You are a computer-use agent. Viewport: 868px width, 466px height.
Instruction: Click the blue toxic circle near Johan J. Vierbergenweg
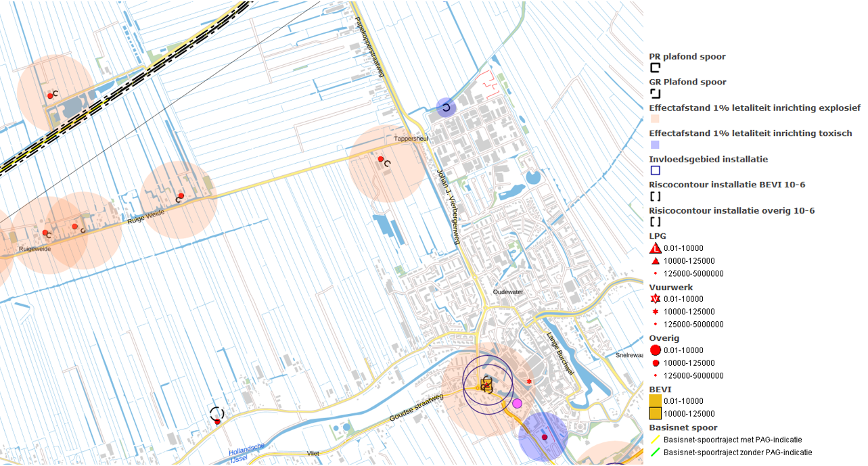(446, 108)
